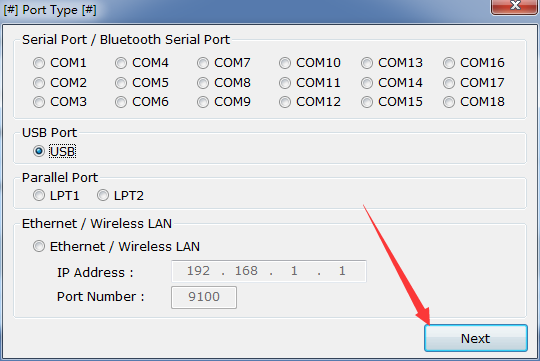Click the Port Number 9100 field
540x361 pixels.
[x=204, y=297]
